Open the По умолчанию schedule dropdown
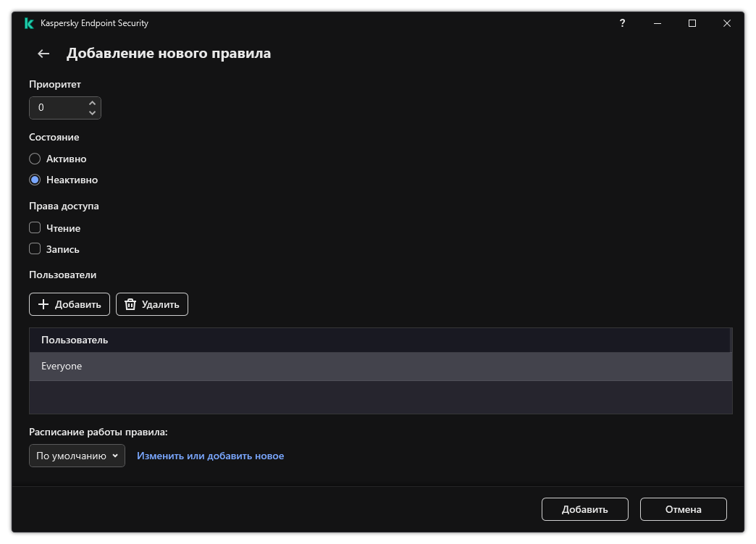756x544 pixels. [77, 456]
